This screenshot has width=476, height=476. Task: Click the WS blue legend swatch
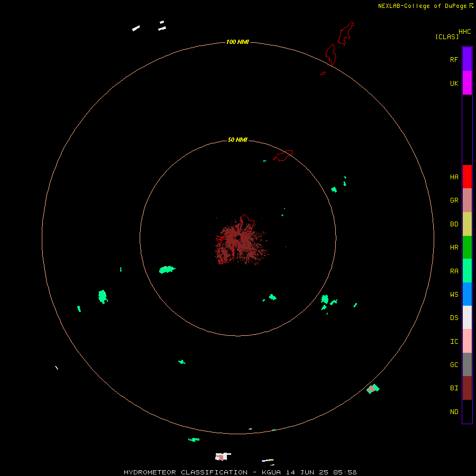pyautogui.click(x=467, y=294)
